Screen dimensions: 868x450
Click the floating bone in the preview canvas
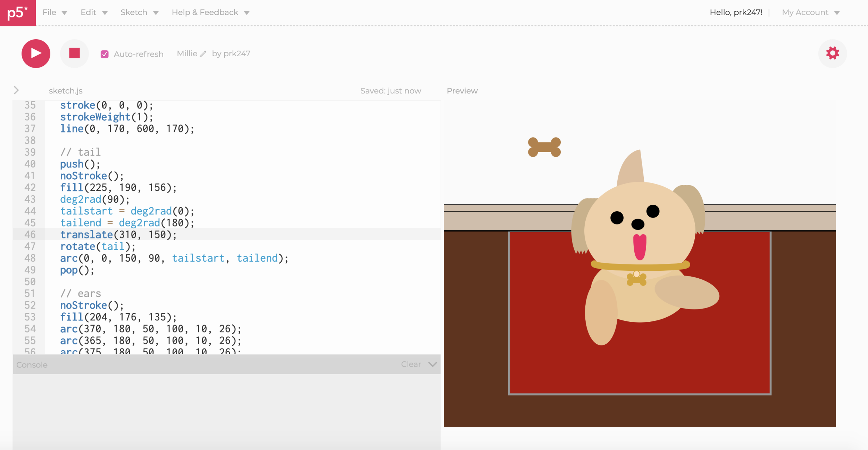pyautogui.click(x=544, y=147)
